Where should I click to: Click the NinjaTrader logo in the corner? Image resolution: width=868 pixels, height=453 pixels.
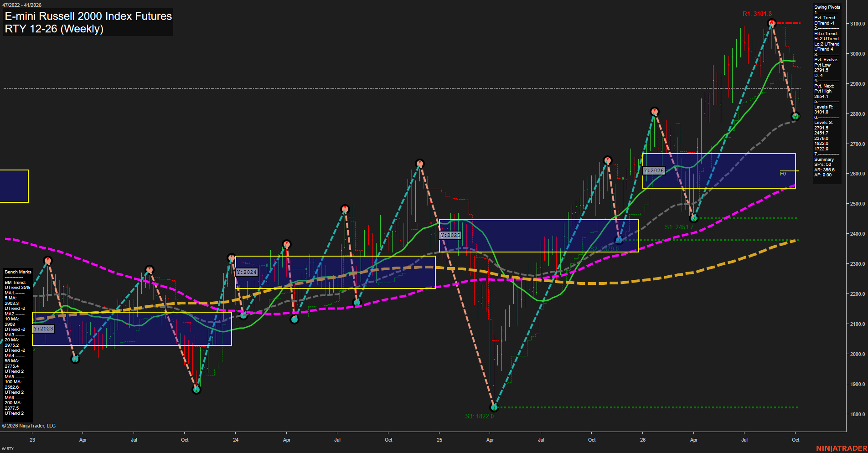pos(842,448)
